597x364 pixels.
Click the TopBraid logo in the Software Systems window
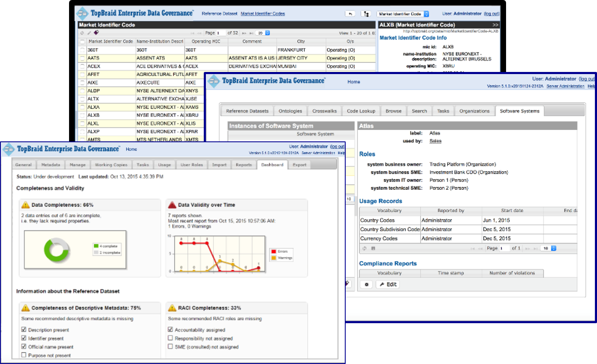[213, 81]
